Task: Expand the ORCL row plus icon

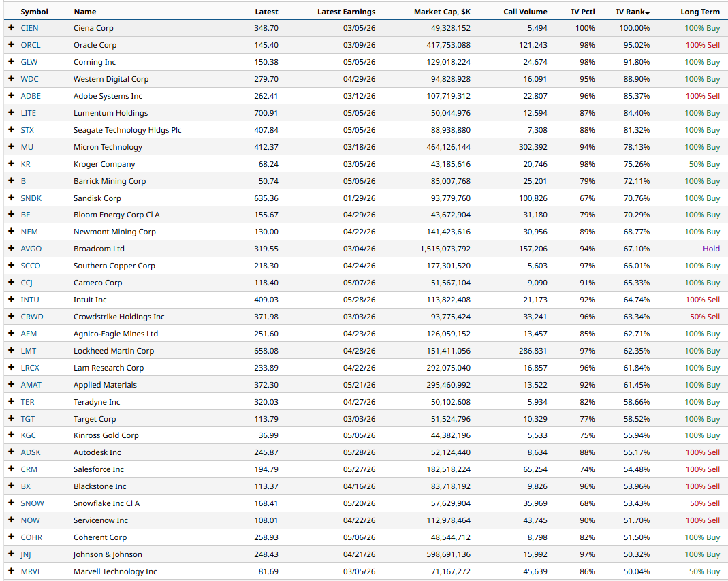Action: 12,44
